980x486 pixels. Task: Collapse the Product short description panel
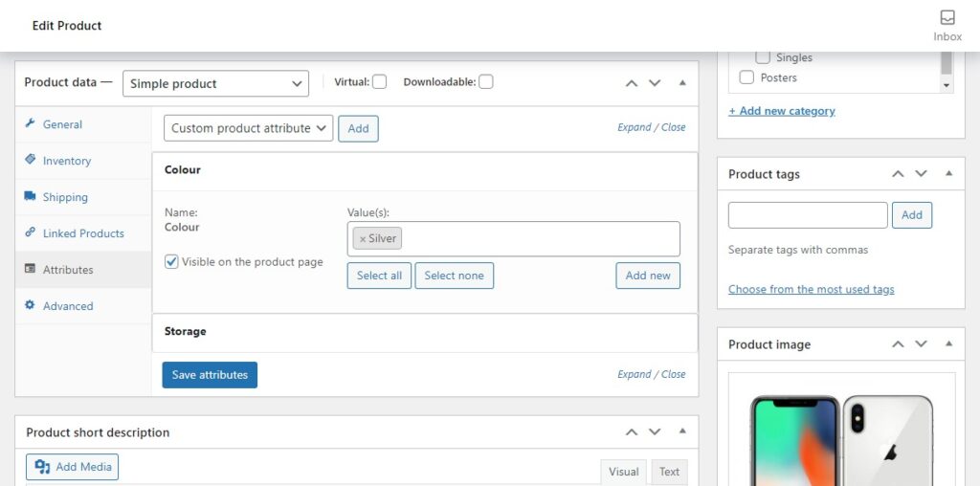[682, 431]
